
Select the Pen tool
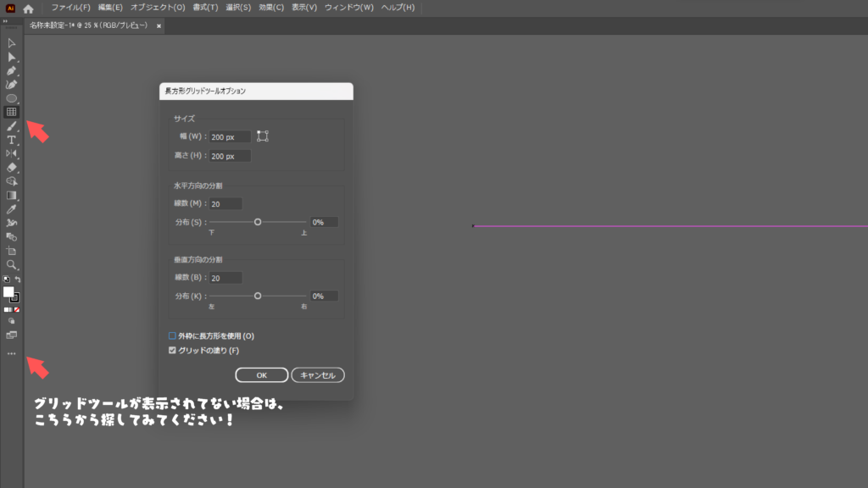tap(12, 70)
